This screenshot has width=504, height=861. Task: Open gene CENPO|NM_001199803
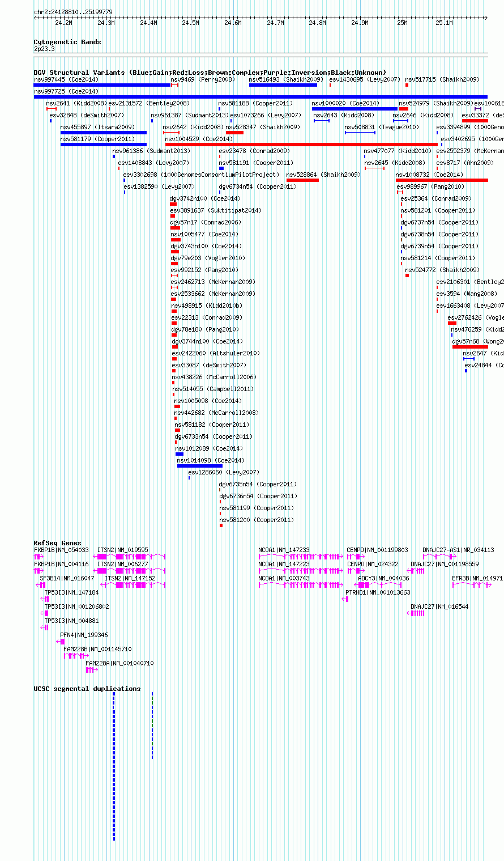pos(377,550)
